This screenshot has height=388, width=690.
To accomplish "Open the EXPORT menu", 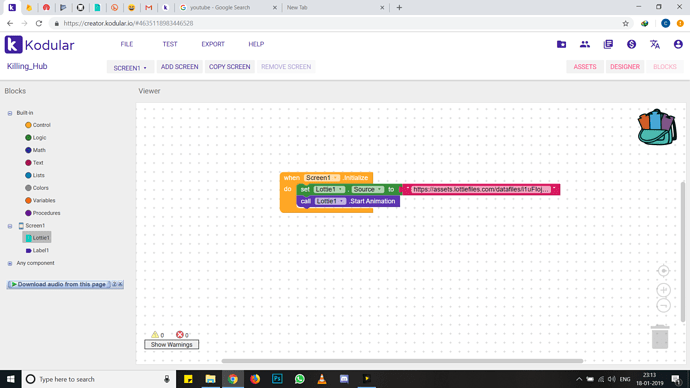I will [213, 44].
